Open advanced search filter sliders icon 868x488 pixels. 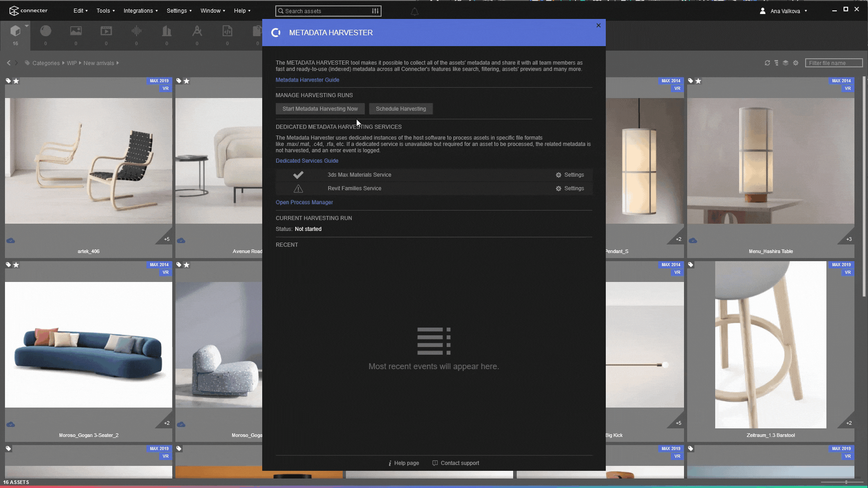click(x=375, y=11)
